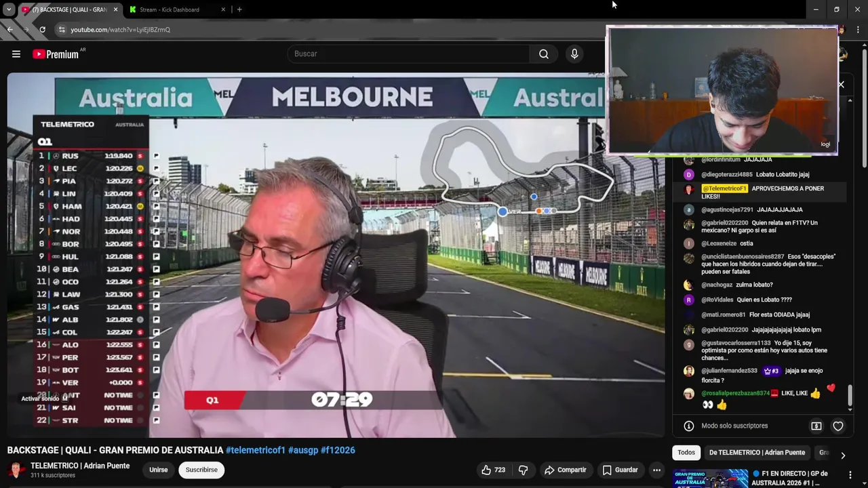Subscribe with the Suscribirse button
The image size is (868, 488).
(201, 470)
